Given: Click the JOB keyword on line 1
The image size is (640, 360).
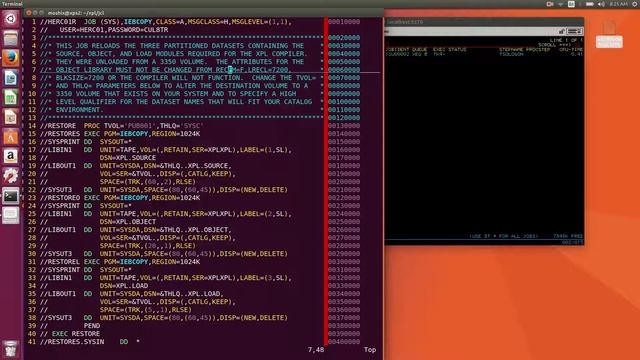Looking at the screenshot, I should coord(90,22).
